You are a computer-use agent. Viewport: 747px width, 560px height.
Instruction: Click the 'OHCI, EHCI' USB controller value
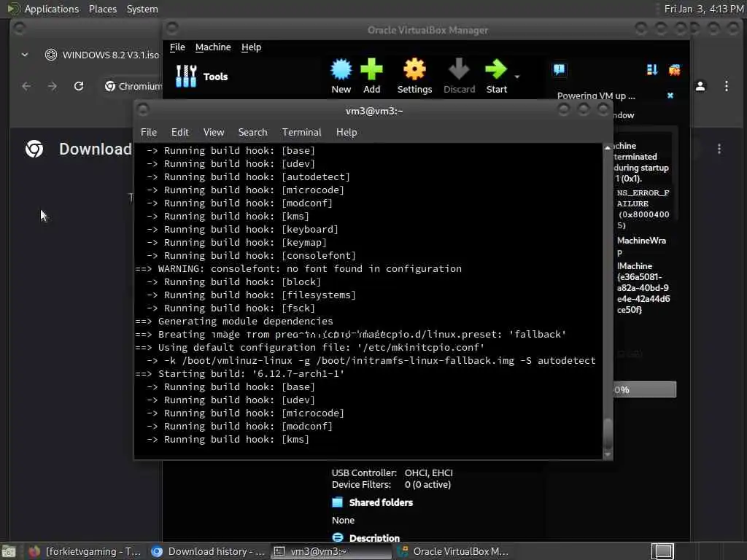[x=429, y=472]
